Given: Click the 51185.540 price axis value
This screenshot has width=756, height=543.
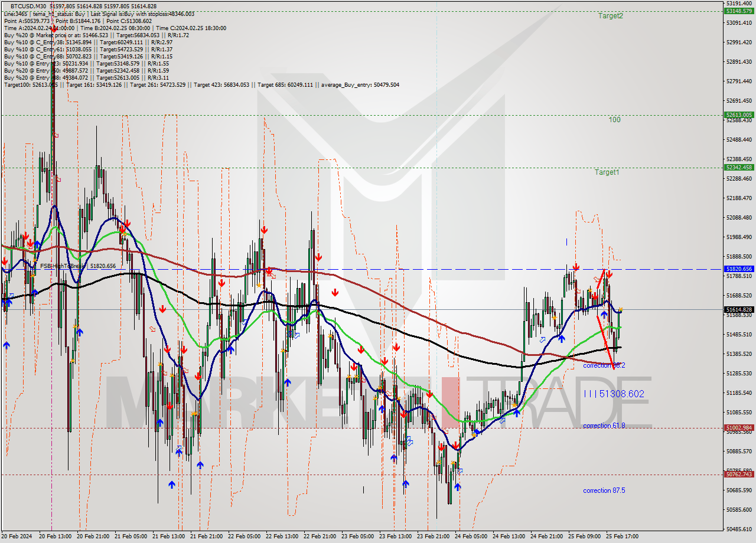Looking at the screenshot, I should [740, 393].
